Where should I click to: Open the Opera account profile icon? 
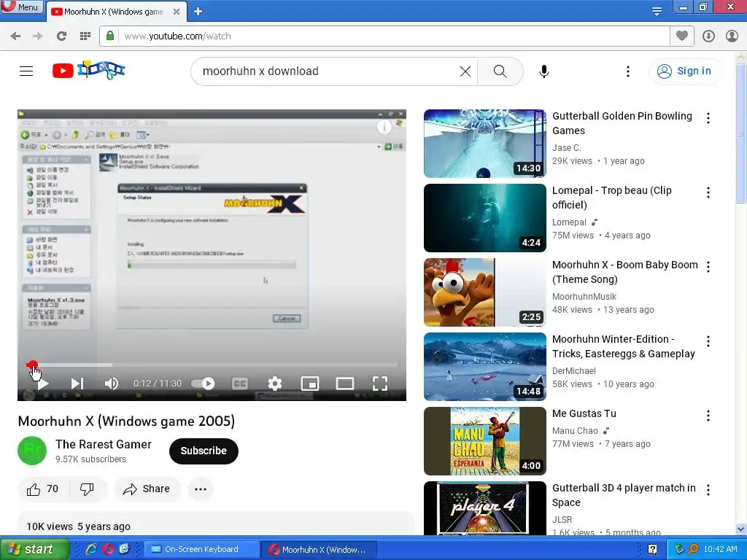click(732, 36)
